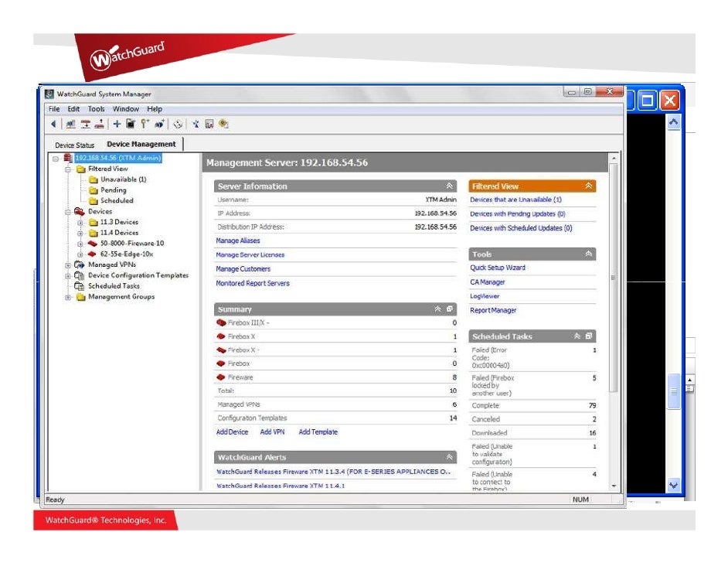Open the Manage Server Licenses link
728x563 pixels.
coord(250,254)
